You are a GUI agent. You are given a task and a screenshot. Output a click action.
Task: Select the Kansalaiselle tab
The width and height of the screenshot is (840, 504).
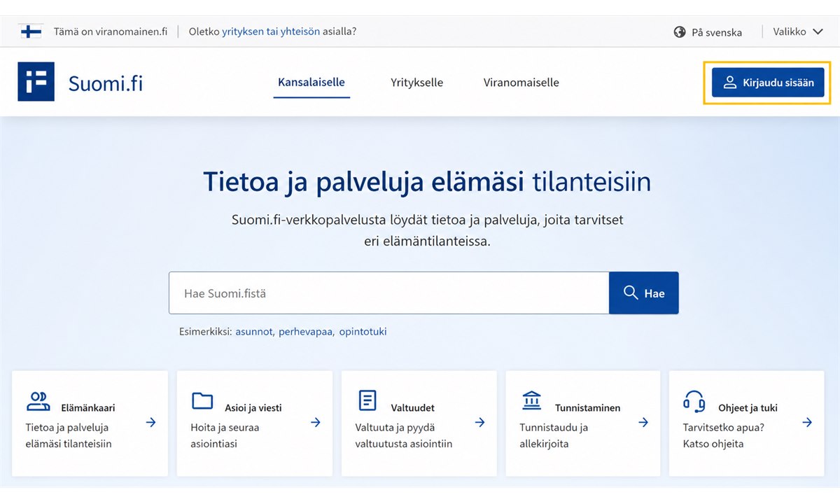[x=311, y=83]
